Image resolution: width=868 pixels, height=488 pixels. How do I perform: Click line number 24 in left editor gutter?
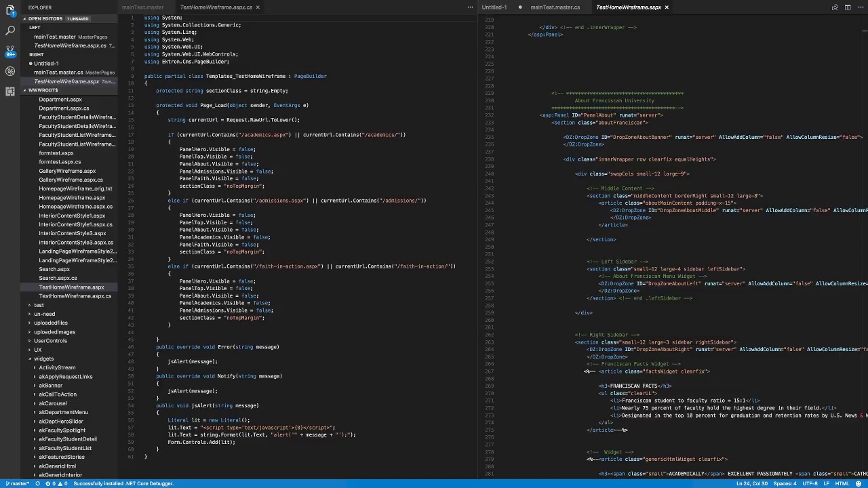coord(131,186)
